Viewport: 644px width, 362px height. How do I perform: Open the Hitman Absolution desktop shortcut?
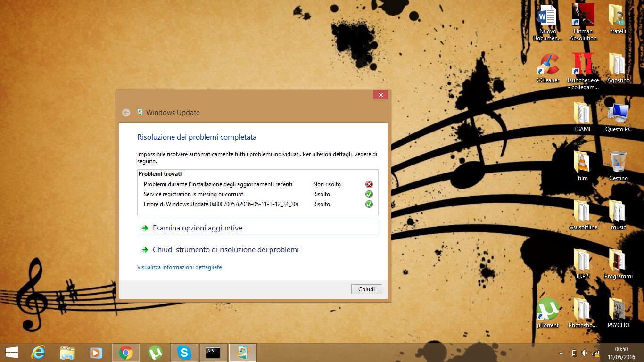(583, 22)
